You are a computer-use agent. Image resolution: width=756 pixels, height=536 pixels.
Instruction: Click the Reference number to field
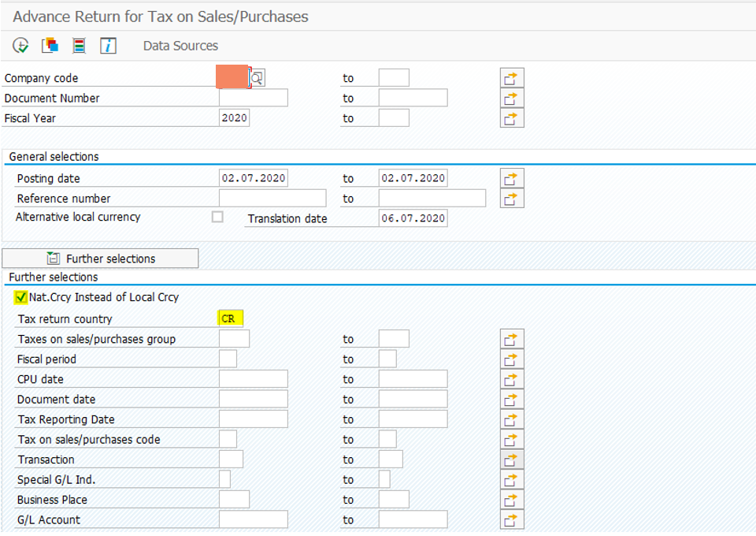pyautogui.click(x=432, y=198)
